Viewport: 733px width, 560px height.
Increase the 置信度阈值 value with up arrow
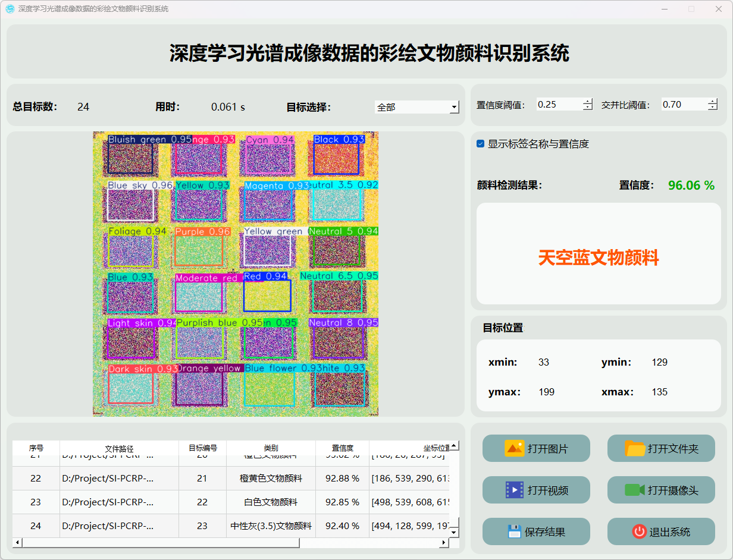pos(588,101)
